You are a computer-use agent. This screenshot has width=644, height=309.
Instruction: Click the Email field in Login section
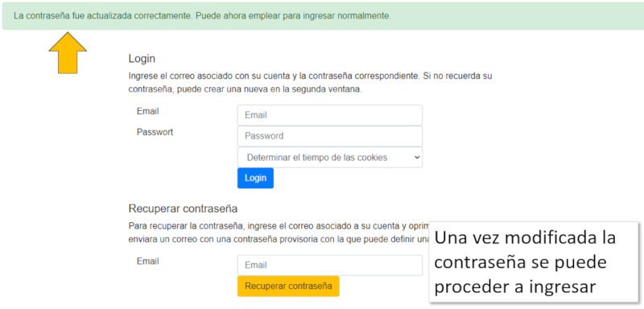pos(330,115)
